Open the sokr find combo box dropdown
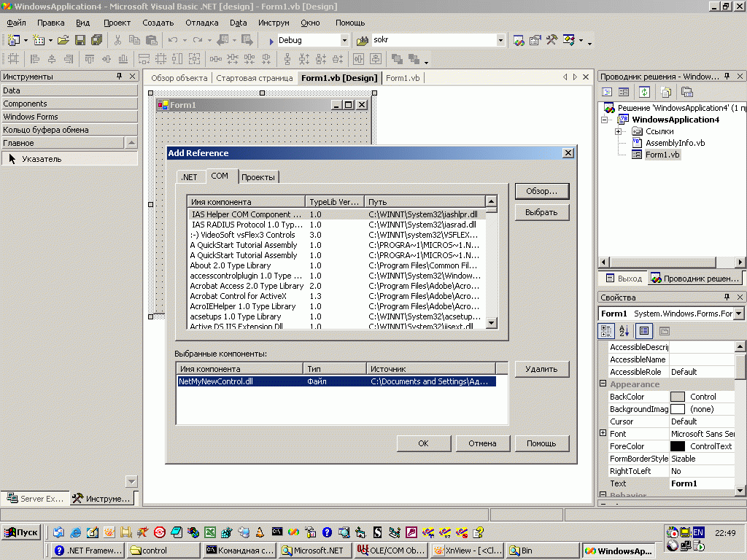Image resolution: width=747 pixels, height=560 pixels. (x=500, y=41)
